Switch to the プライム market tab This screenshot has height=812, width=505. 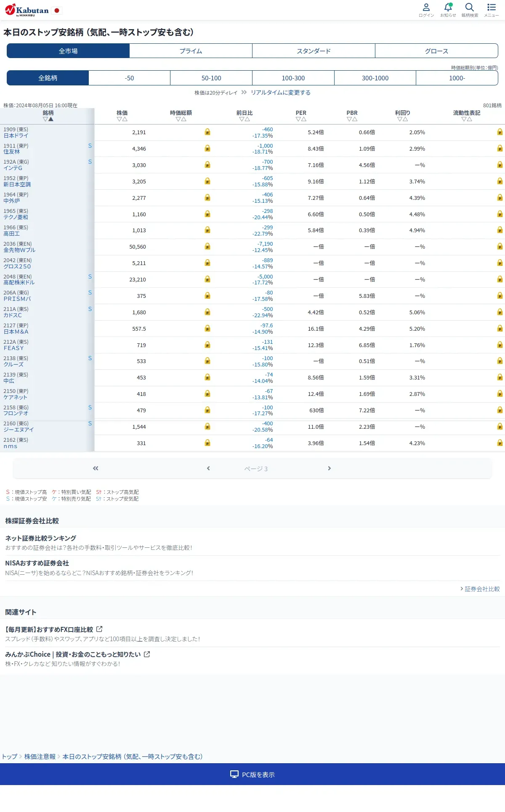tap(191, 51)
